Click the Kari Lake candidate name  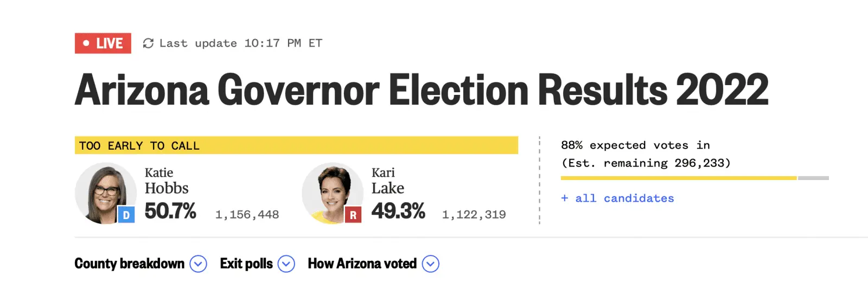(x=387, y=181)
